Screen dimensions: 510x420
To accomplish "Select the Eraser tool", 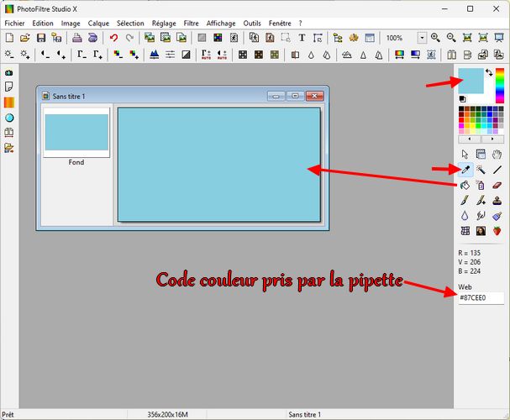I will point(497,185).
